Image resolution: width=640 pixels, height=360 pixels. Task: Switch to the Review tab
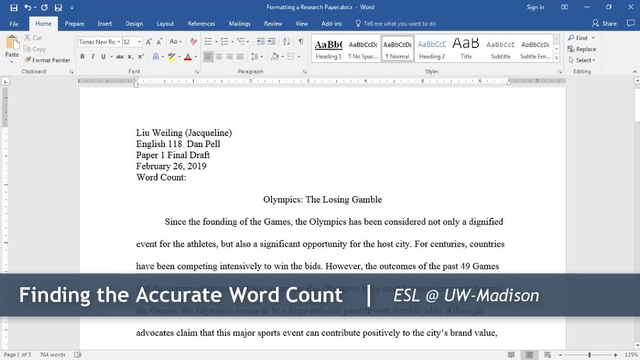[x=273, y=24]
